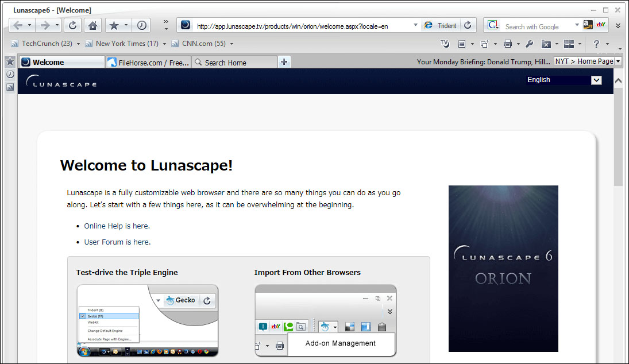Go back with the Back arrow
This screenshot has width=629, height=364.
coord(18,26)
